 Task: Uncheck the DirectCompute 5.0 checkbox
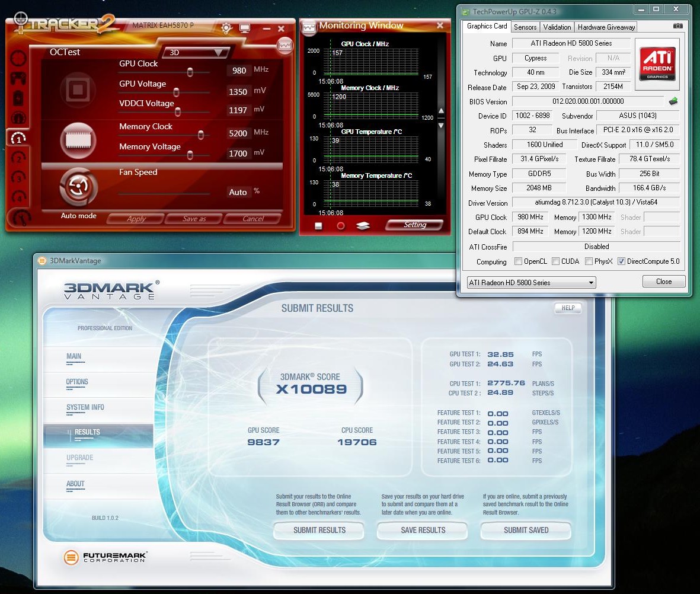(x=621, y=261)
